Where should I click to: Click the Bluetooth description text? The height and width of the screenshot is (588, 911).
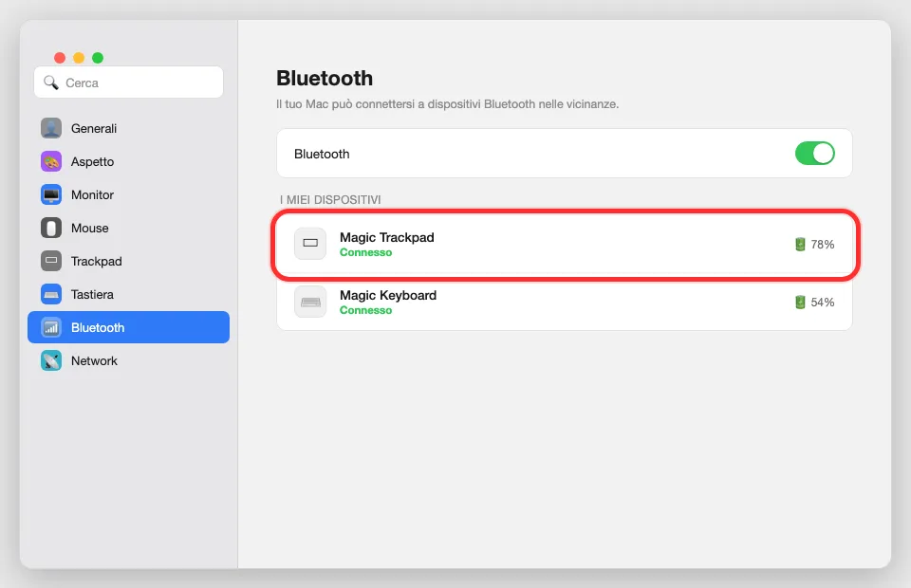click(447, 104)
